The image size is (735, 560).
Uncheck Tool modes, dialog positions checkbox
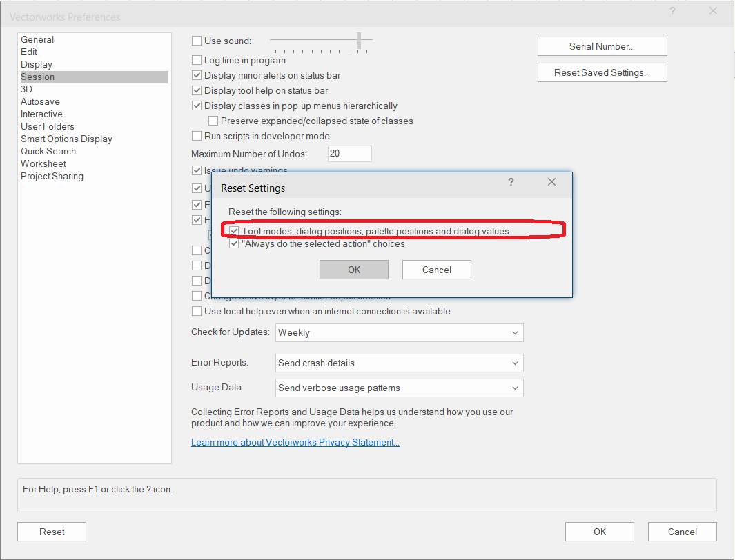click(235, 231)
